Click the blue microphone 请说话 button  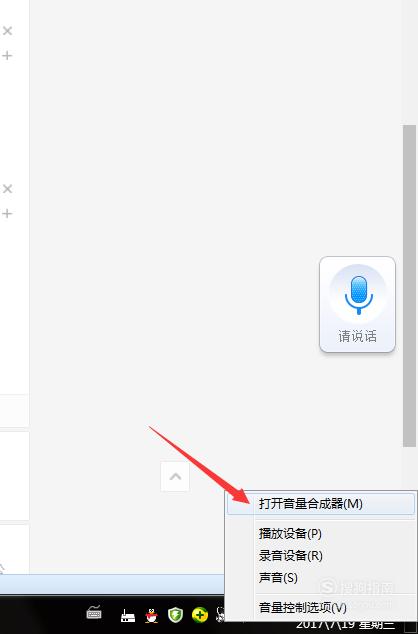357,304
